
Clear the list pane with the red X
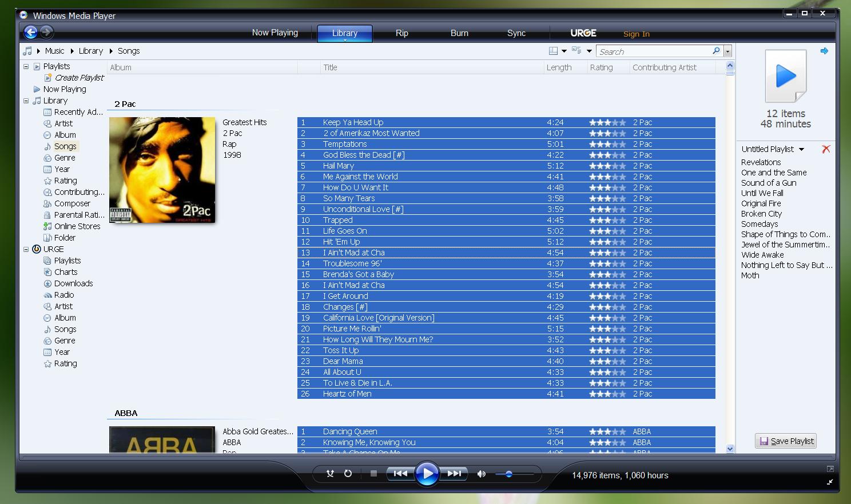(826, 149)
